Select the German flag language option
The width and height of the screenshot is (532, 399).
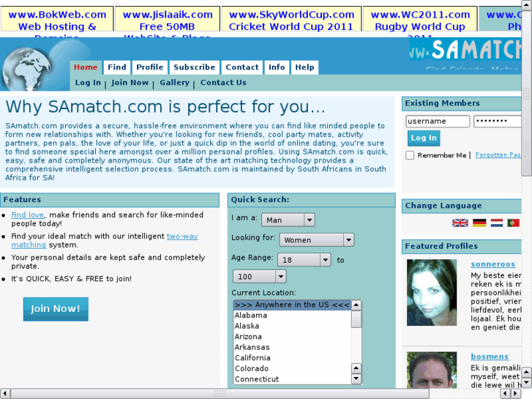(479, 223)
